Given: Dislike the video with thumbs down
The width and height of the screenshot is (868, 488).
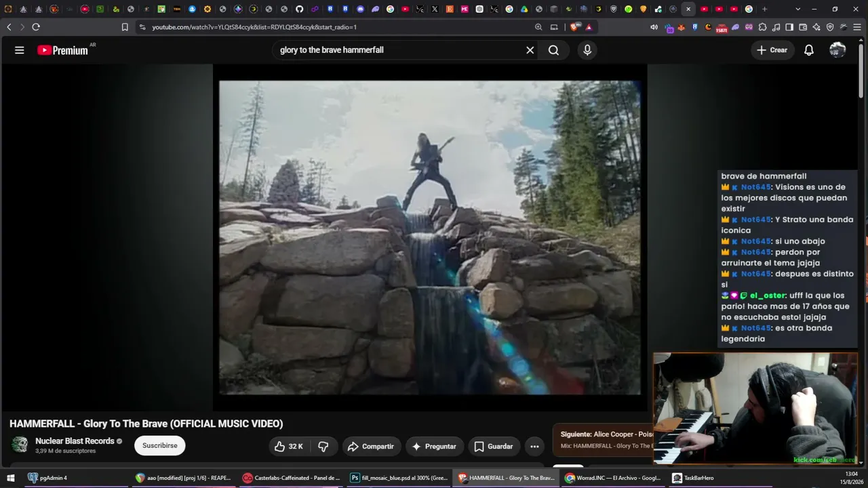Looking at the screenshot, I should [323, 447].
